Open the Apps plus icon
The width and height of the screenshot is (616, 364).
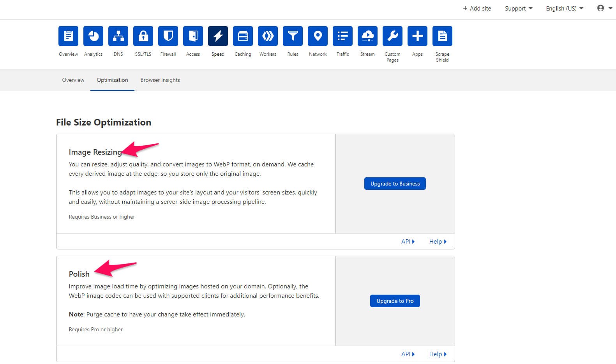417,36
